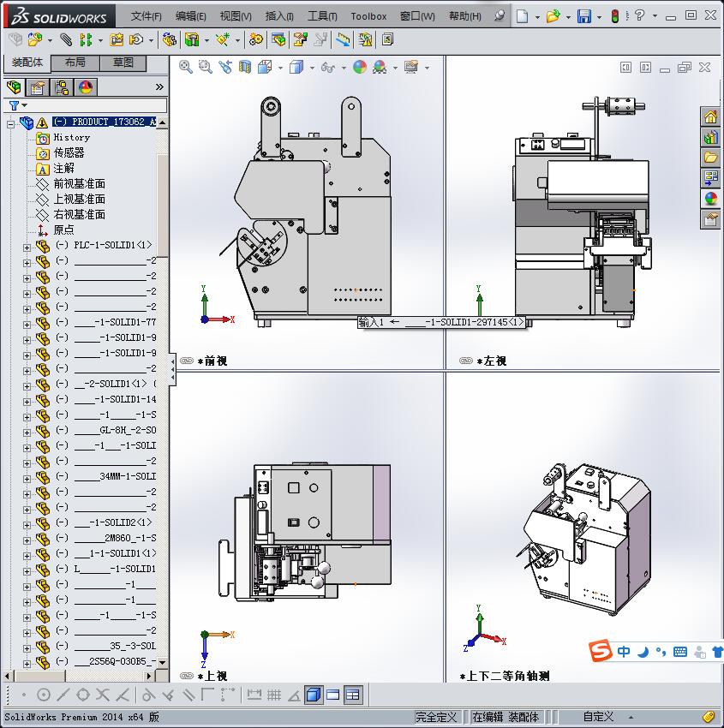
Task: Click the Help question mark icon
Action: (x=639, y=15)
